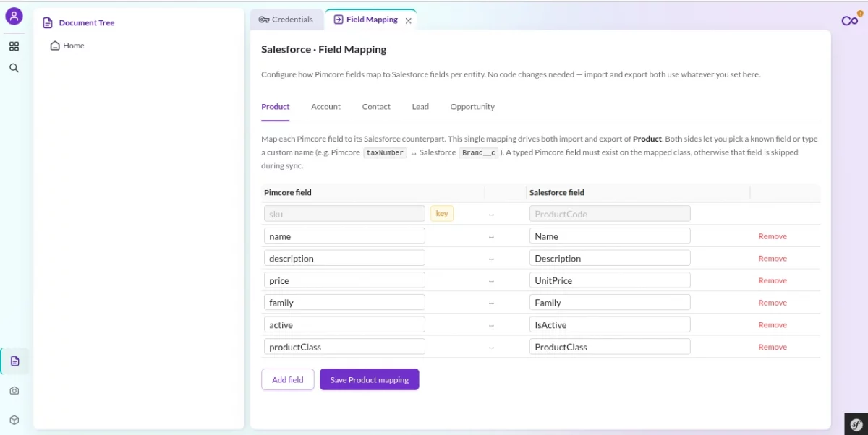Click the infinity notifications icon at top right
Screen dimensions: 868x435
coord(850,20)
